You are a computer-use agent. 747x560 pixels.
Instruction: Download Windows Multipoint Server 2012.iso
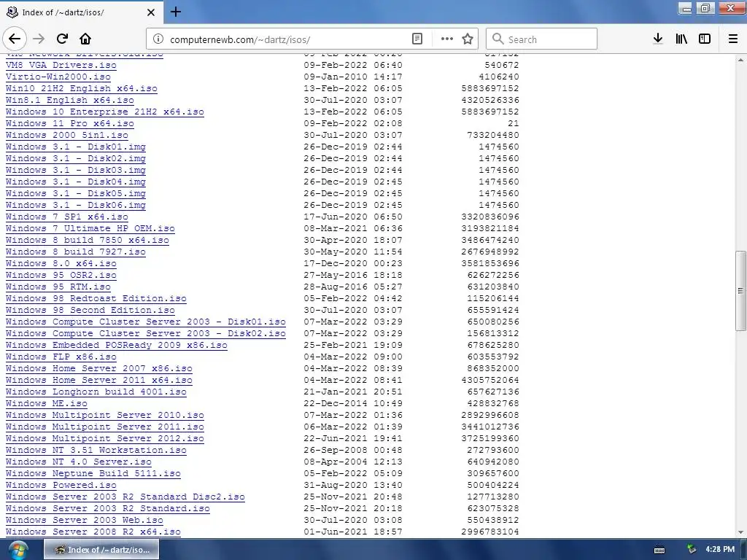105,438
